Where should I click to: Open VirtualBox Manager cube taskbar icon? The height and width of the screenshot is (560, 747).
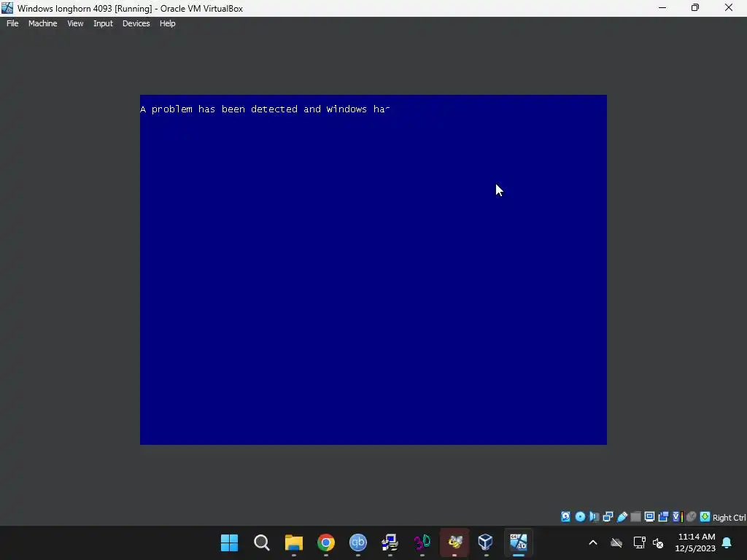tap(485, 542)
